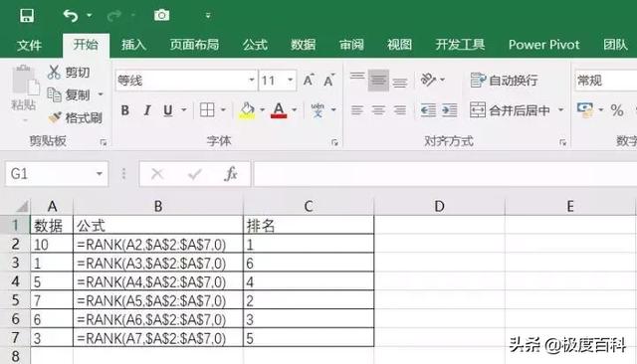Apply the red font color

click(279, 110)
